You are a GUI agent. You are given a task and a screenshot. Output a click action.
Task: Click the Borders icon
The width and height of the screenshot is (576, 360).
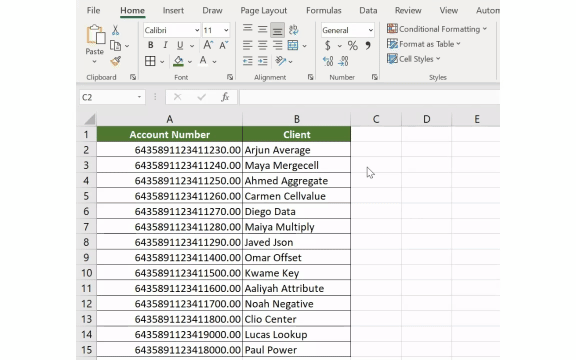pos(150,61)
